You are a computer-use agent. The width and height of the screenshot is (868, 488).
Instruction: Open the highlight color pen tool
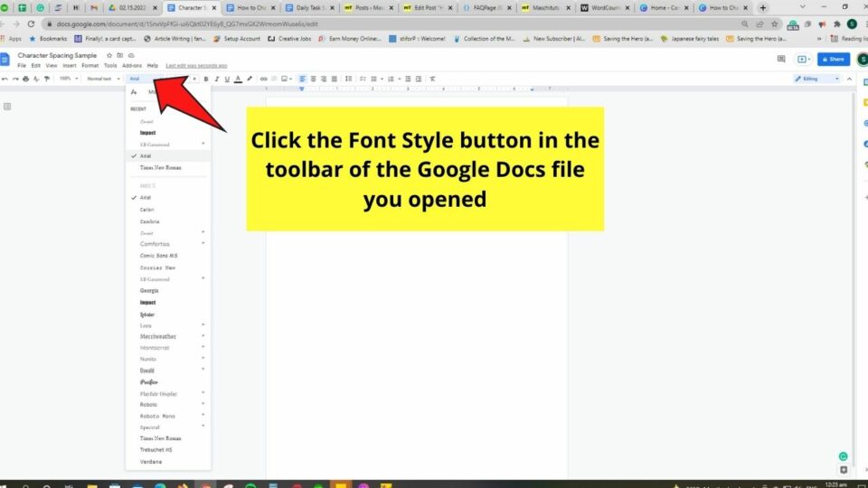(x=250, y=80)
